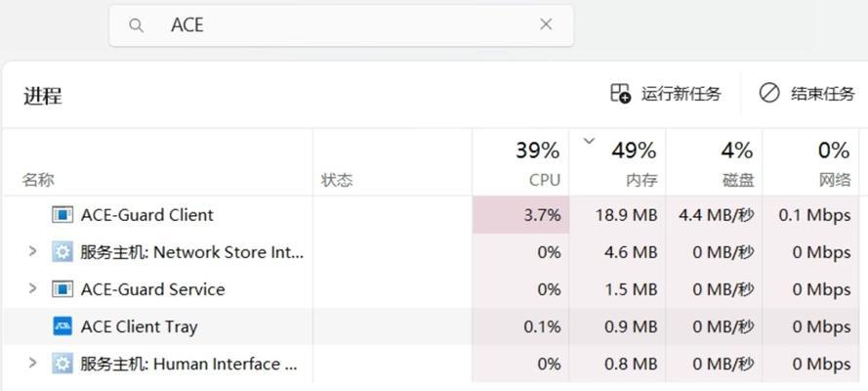Viewport: 868px width, 391px height.
Task: Select the ACE-Guard Client icon
Action: pyautogui.click(x=62, y=215)
